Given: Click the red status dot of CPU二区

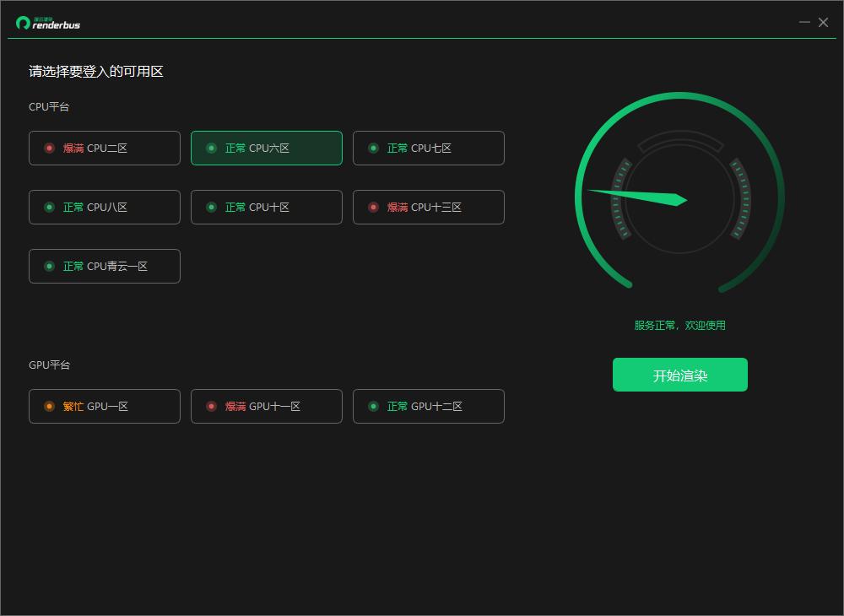Looking at the screenshot, I should 50,148.
